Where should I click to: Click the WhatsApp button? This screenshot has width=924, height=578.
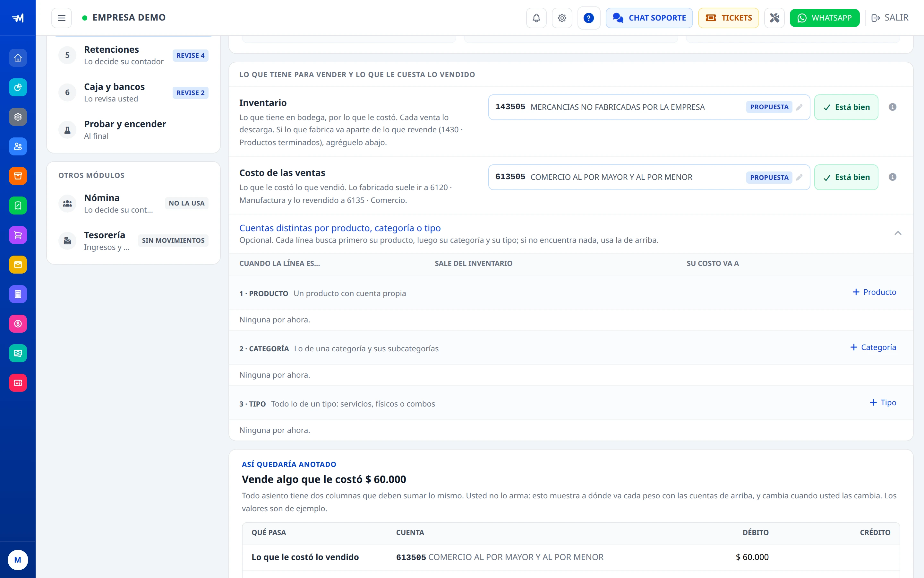coord(825,18)
